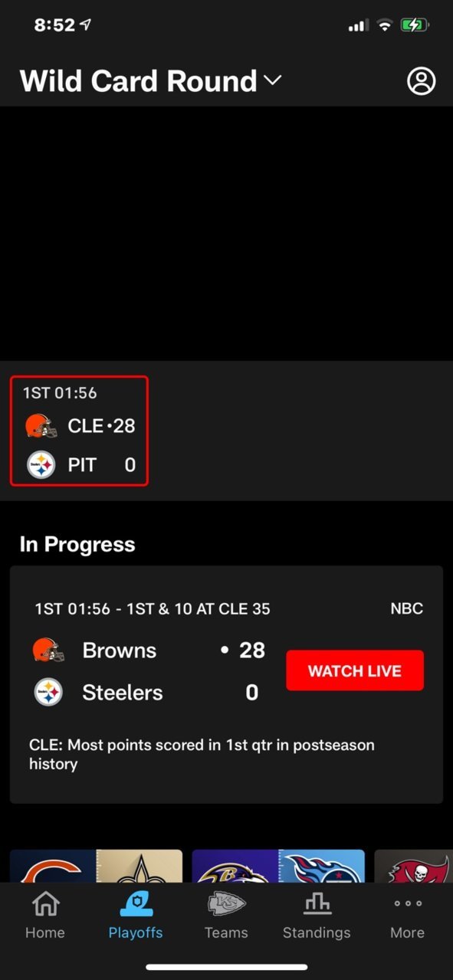Click the Wild Card Round title
This screenshot has height=980, width=453.
pyautogui.click(x=138, y=80)
